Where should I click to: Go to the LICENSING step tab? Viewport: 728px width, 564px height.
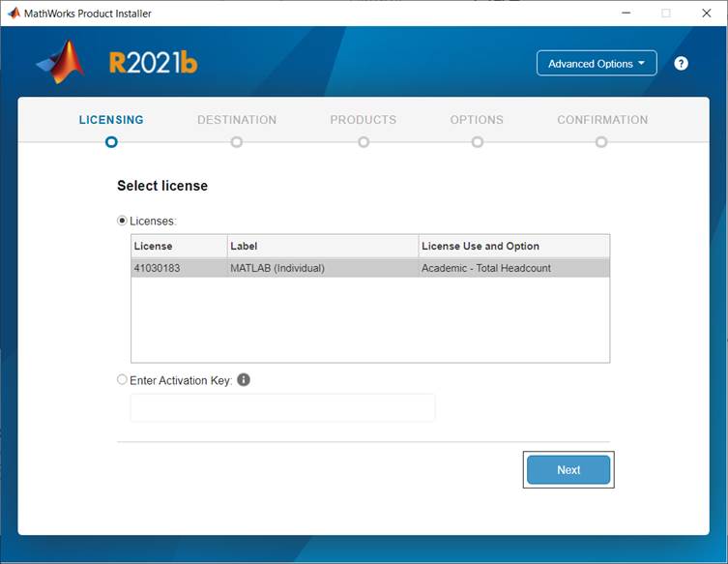point(111,120)
